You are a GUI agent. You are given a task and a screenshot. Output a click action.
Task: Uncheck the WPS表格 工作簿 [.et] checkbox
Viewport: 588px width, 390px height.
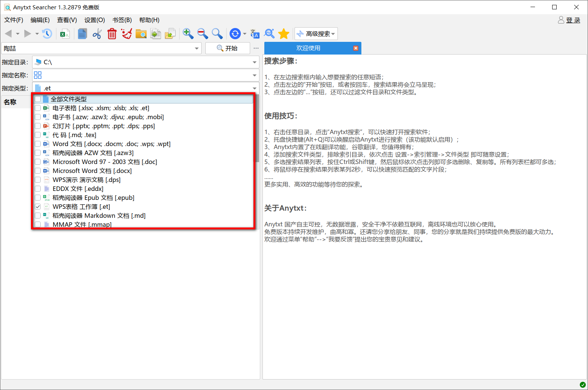tap(38, 207)
